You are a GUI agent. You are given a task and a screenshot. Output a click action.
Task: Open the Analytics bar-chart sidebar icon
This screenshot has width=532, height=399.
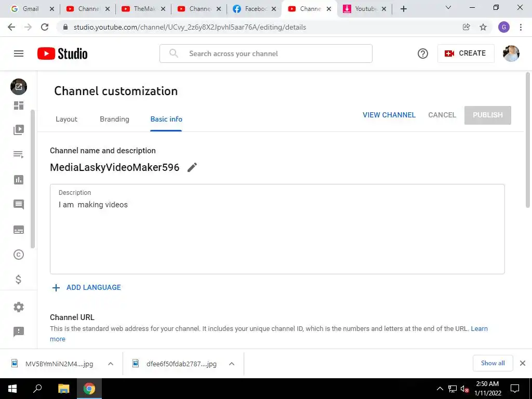19,179
